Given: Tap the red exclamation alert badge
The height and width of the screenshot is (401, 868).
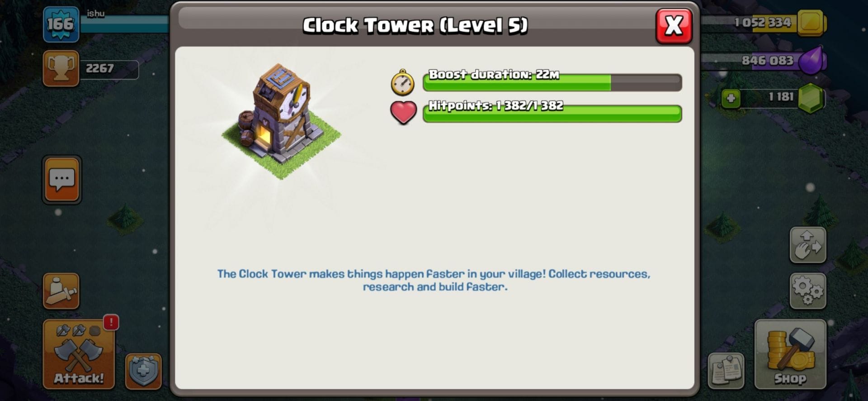Looking at the screenshot, I should coord(111,322).
